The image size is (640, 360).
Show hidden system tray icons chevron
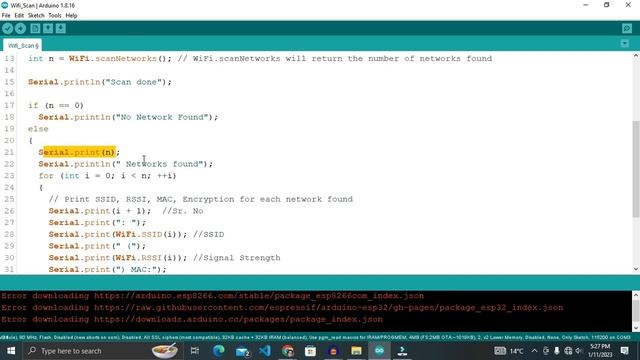(x=534, y=351)
